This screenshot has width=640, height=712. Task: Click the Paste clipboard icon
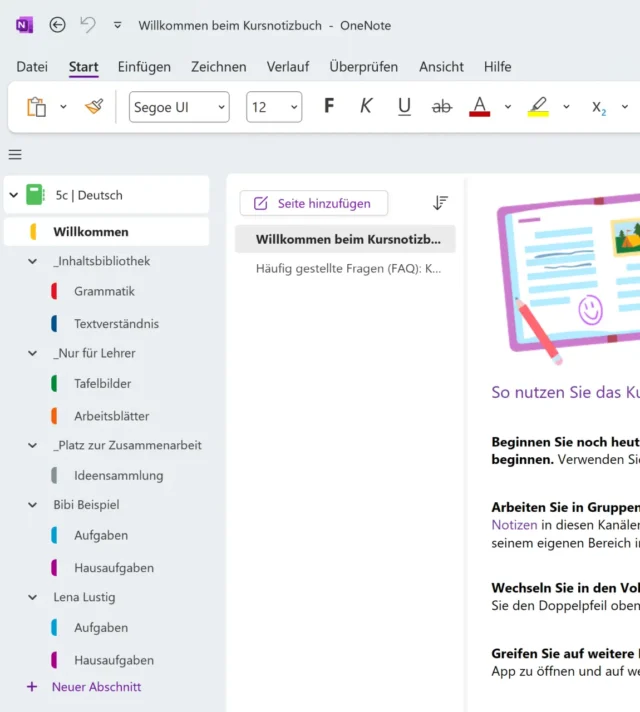point(37,107)
